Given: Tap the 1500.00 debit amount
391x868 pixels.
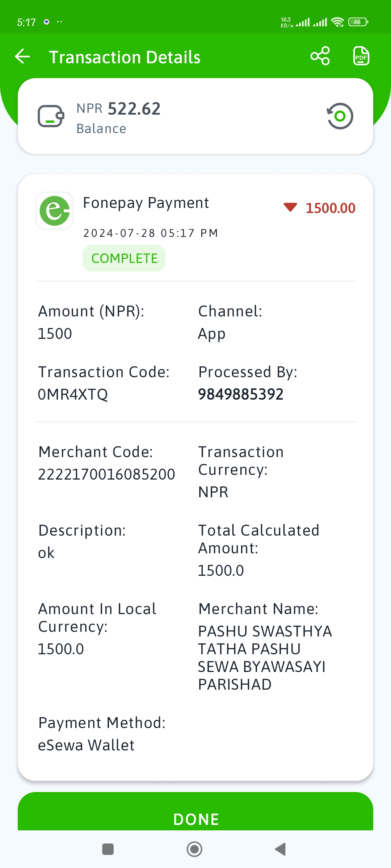Looking at the screenshot, I should point(331,208).
